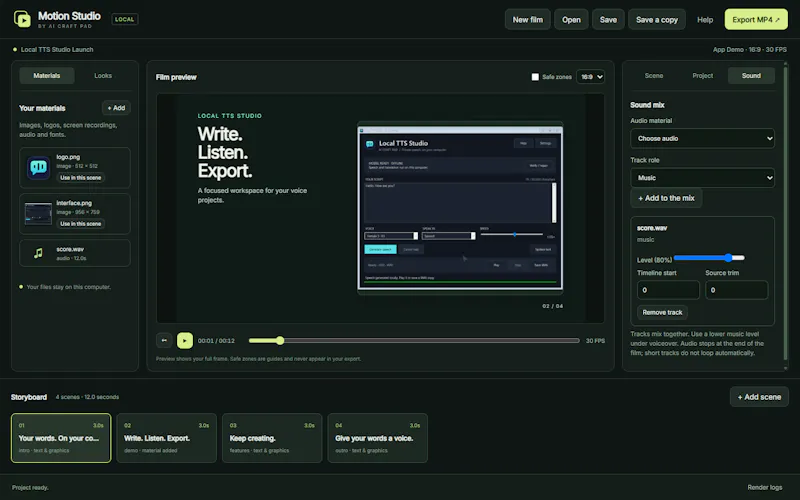Click the Timeline start input field
Viewport: 800px width, 500px height.
pos(668,290)
